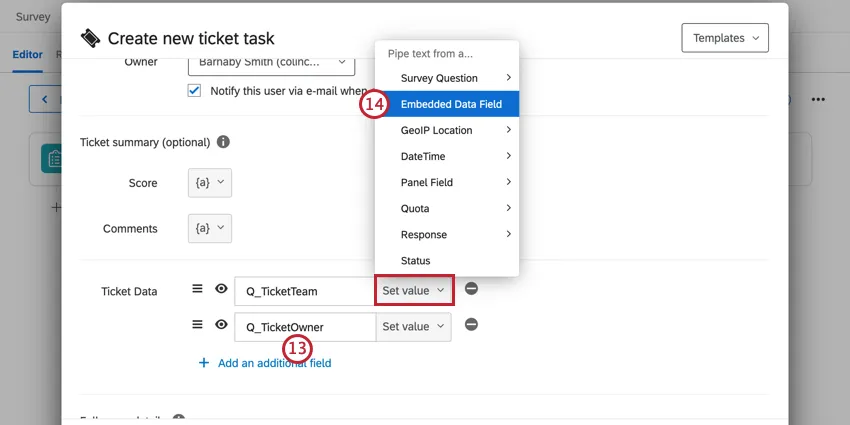Image resolution: width=850 pixels, height=425 pixels.
Task: Toggle visibility eye for Q_TicketOwner
Action: 221,325
